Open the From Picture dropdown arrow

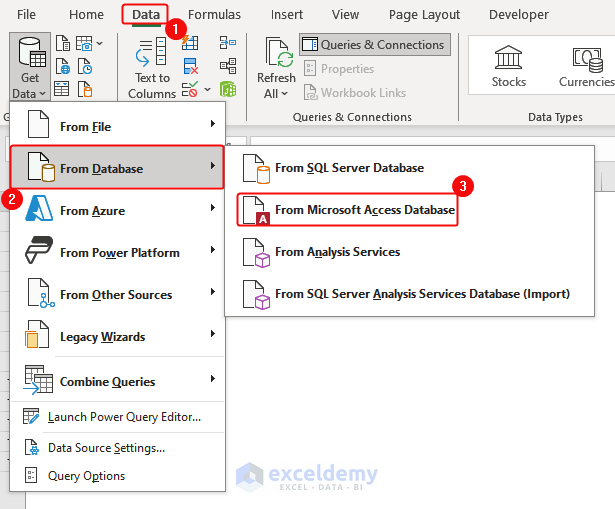100,44
